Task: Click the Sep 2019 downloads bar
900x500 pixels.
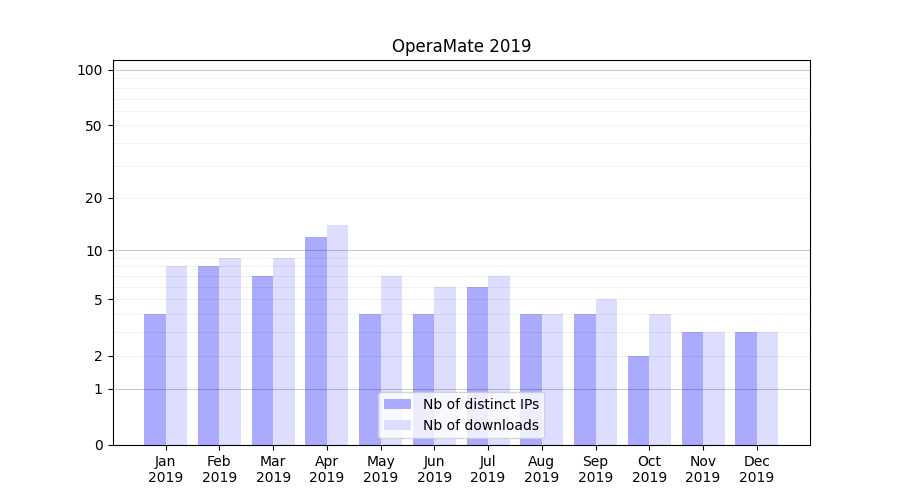Action: pyautogui.click(x=606, y=372)
